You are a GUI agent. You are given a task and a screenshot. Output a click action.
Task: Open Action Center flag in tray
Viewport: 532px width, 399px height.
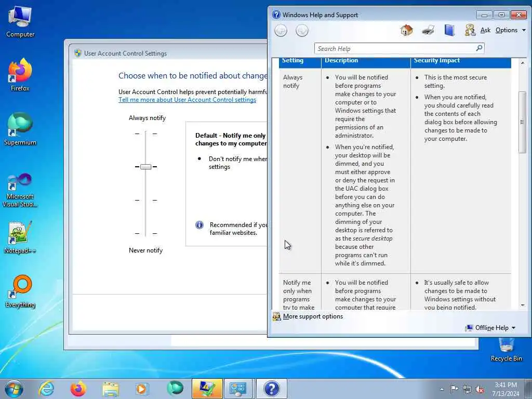tap(454, 389)
